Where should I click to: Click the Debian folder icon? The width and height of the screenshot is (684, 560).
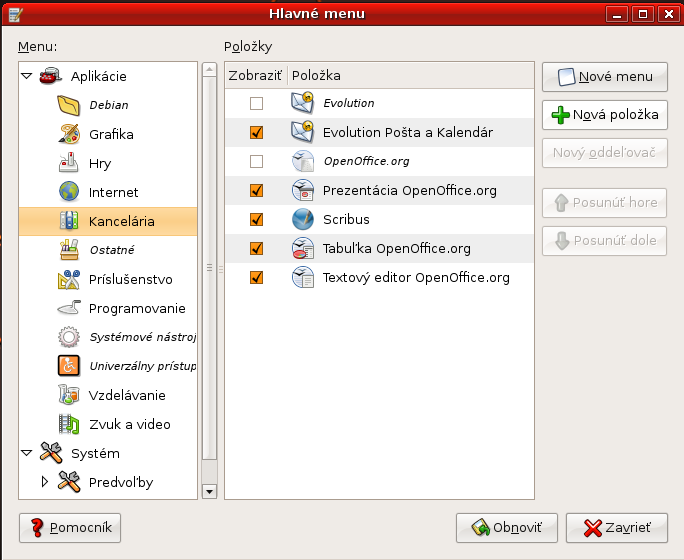click(x=69, y=105)
